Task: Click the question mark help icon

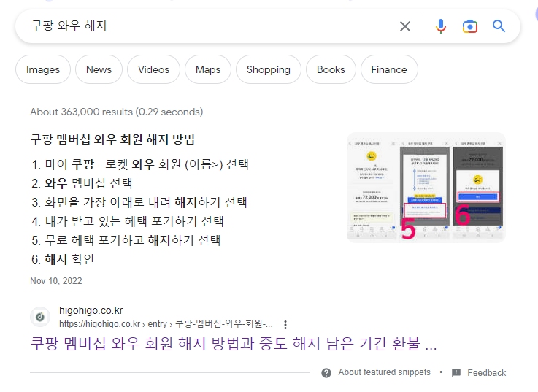Action: pyautogui.click(x=326, y=373)
